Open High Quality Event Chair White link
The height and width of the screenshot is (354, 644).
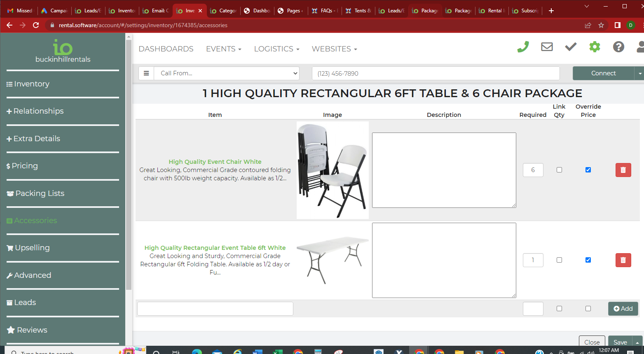(x=215, y=162)
